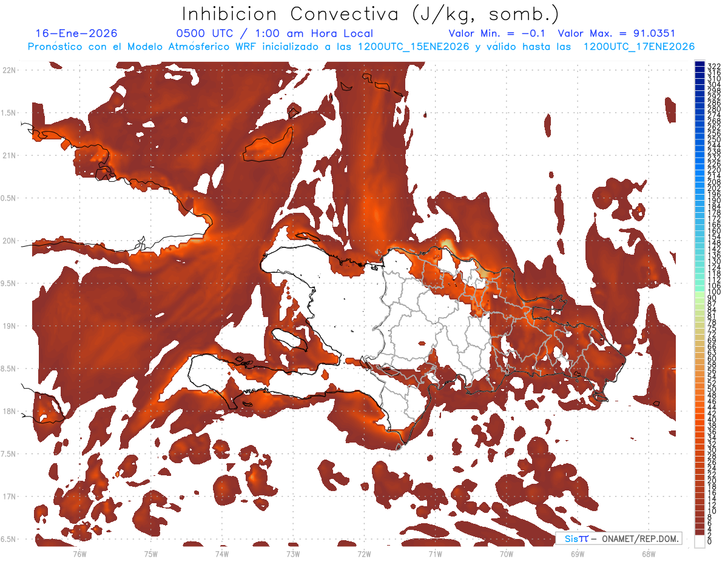728x562 pixels.
Task: Click the '76W' longitude label
Action: [x=79, y=554]
